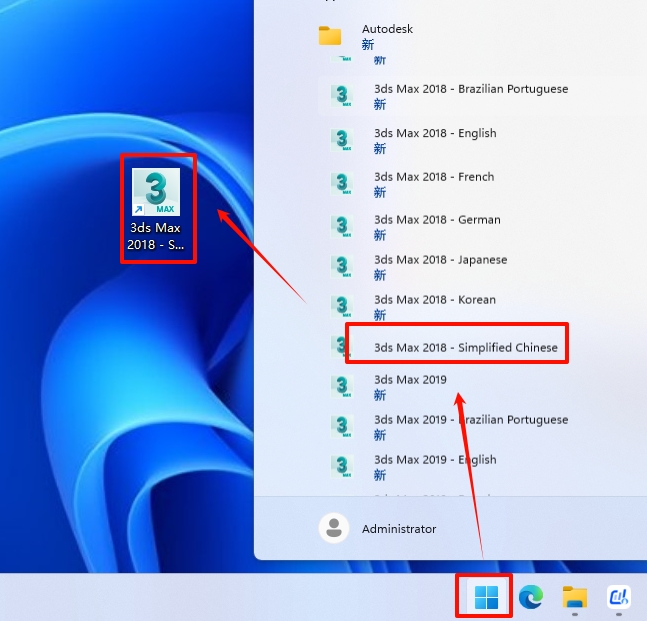Image resolution: width=647 pixels, height=621 pixels.
Task: Click the rightmost taskbar app icon
Action: (618, 598)
